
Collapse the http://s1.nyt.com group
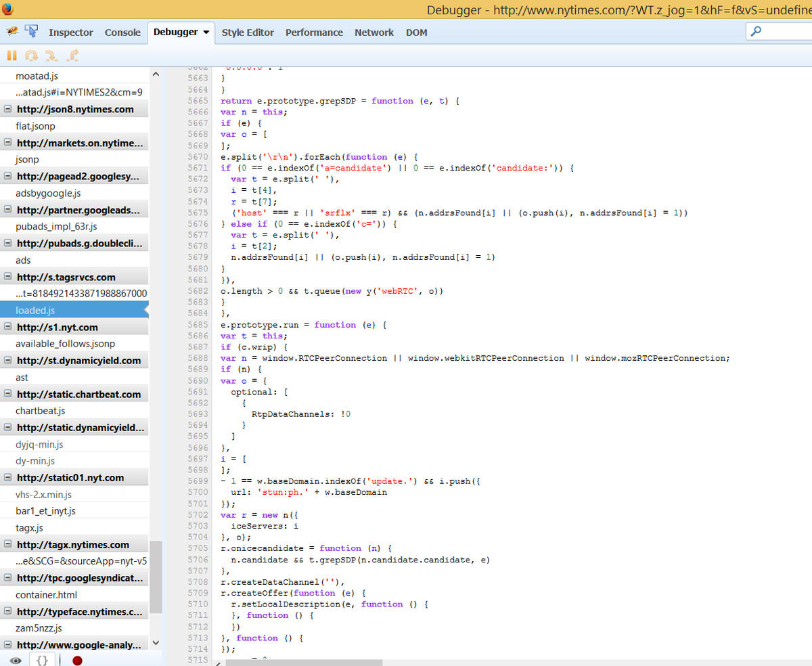click(8, 327)
